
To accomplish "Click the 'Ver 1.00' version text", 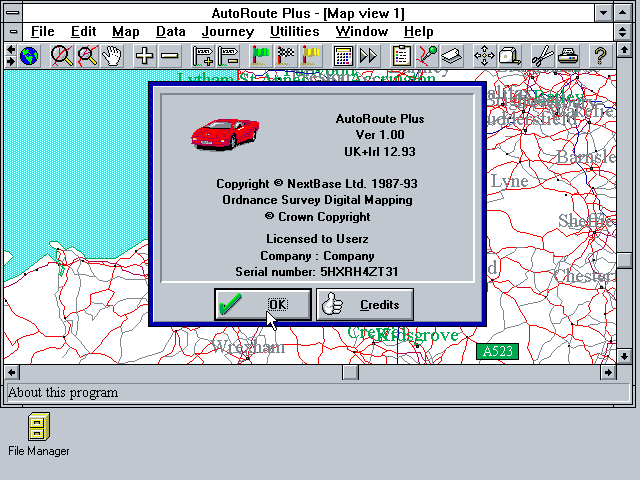I will [x=380, y=135].
